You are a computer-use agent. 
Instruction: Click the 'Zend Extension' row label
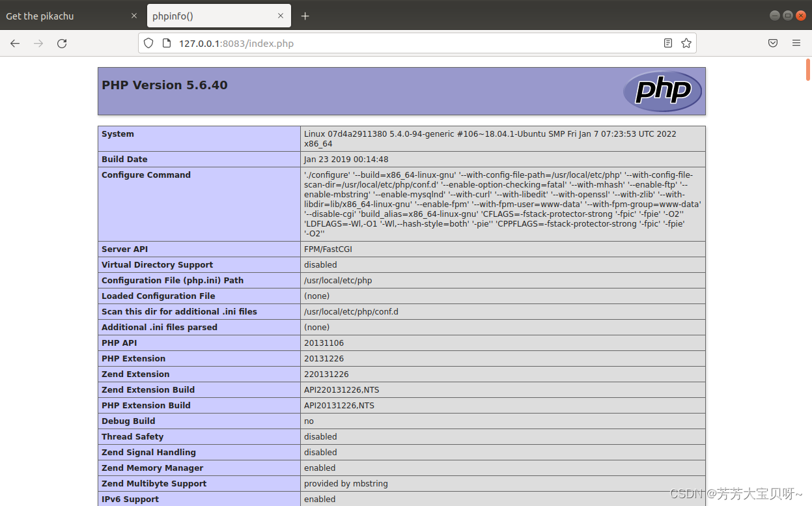point(135,374)
